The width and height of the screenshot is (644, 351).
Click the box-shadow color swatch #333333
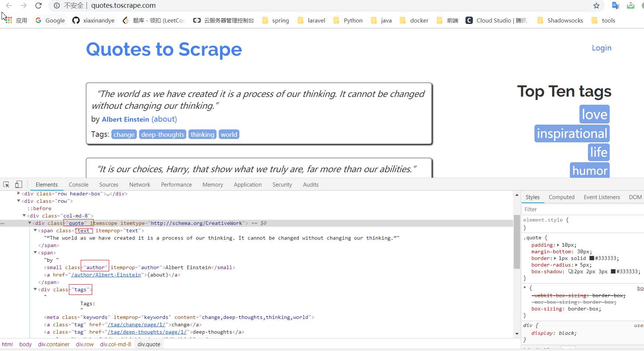point(613,271)
